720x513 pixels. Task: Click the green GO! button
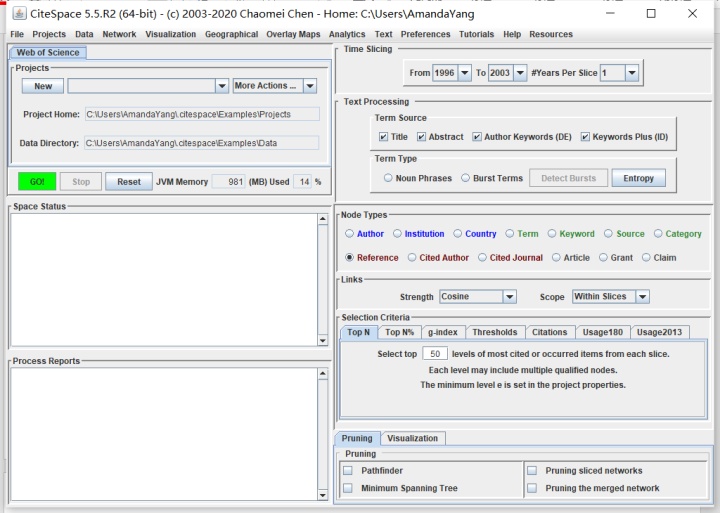(x=37, y=181)
